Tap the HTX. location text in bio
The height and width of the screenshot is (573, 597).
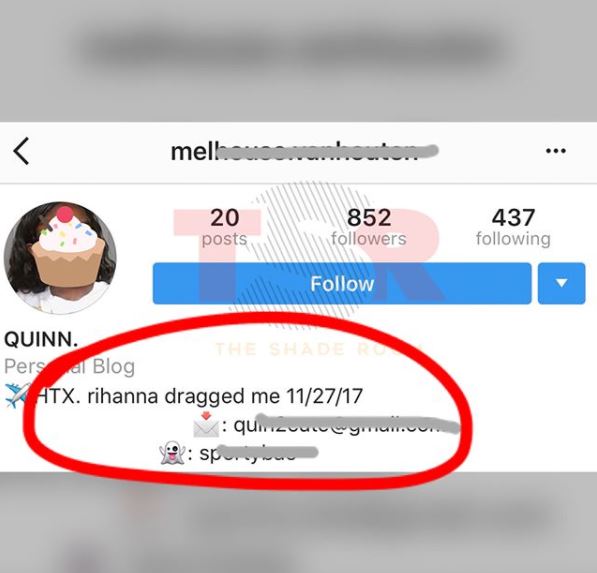click(58, 396)
